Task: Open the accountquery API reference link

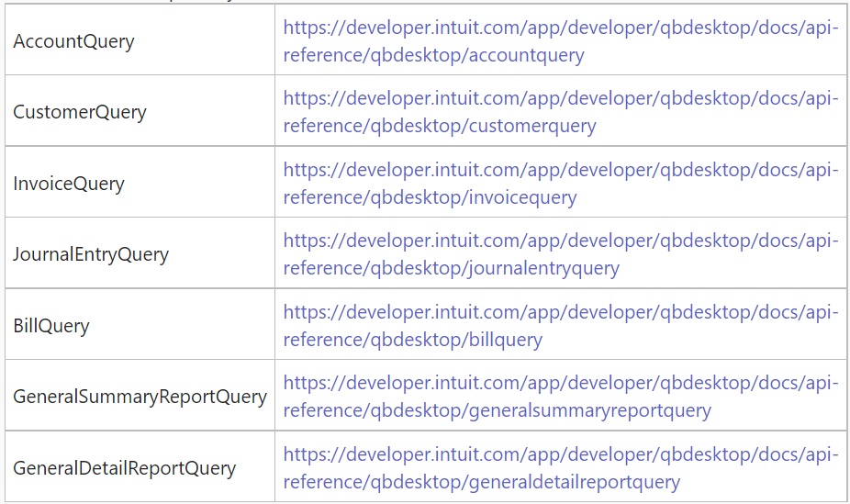Action: pyautogui.click(x=561, y=41)
